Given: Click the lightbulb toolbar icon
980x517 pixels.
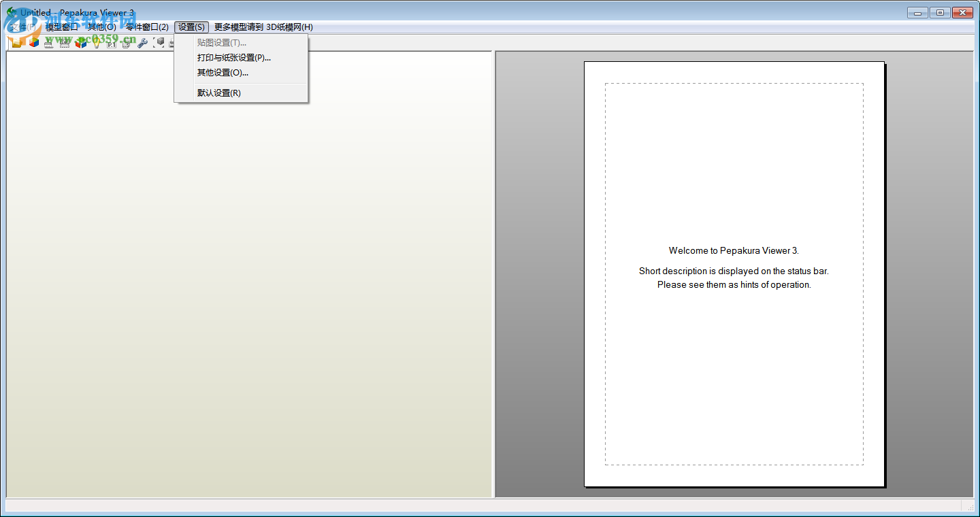Looking at the screenshot, I should (97, 43).
